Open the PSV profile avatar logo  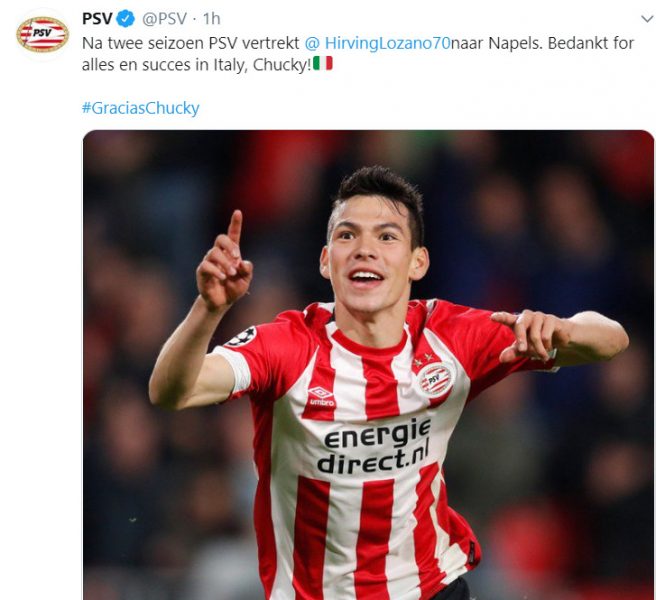click(x=43, y=34)
